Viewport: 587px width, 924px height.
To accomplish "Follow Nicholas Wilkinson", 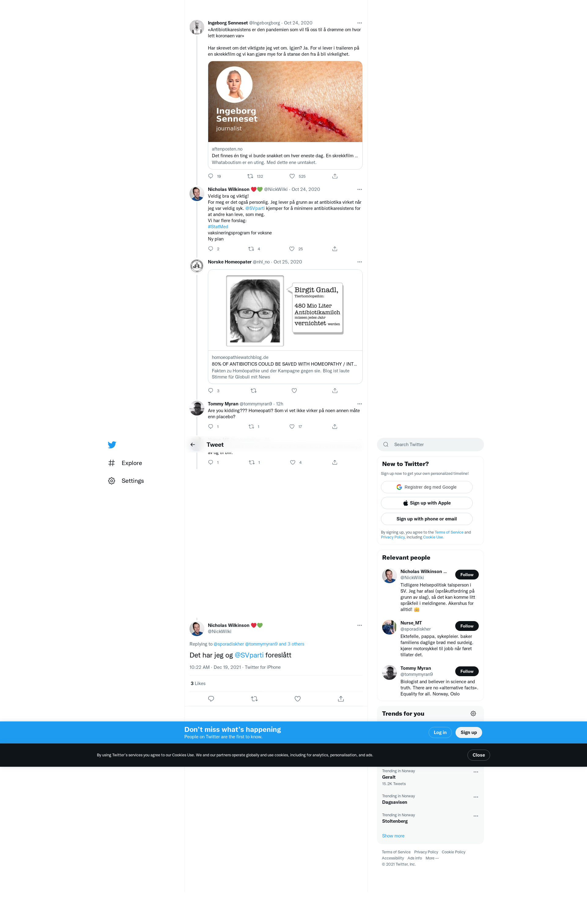I will point(467,574).
